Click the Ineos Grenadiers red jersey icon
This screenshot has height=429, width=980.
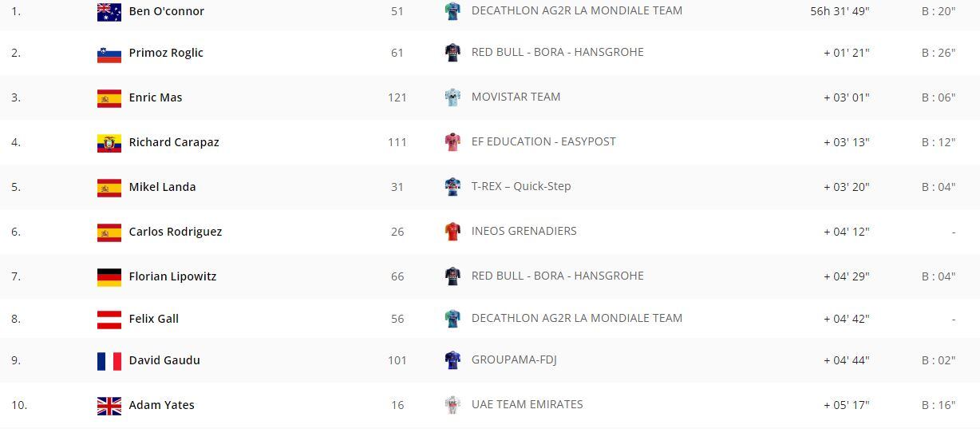[x=452, y=232]
